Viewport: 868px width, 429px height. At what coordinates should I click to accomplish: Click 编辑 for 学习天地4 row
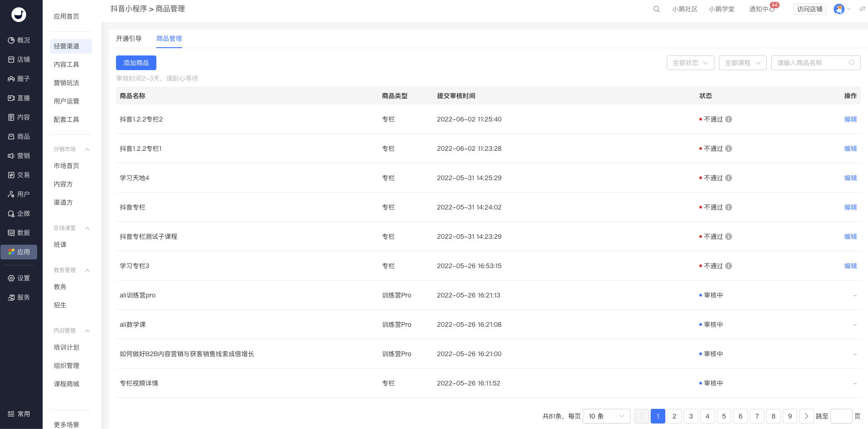pyautogui.click(x=850, y=178)
